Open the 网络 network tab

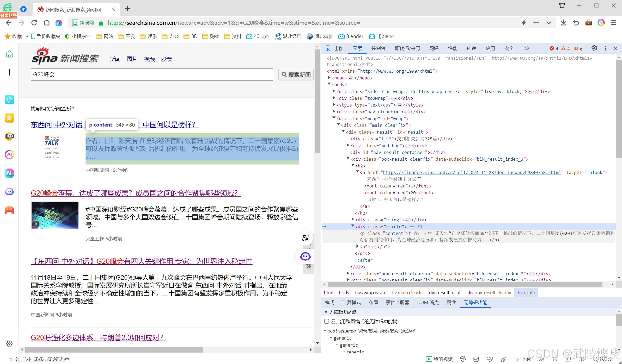434,48
